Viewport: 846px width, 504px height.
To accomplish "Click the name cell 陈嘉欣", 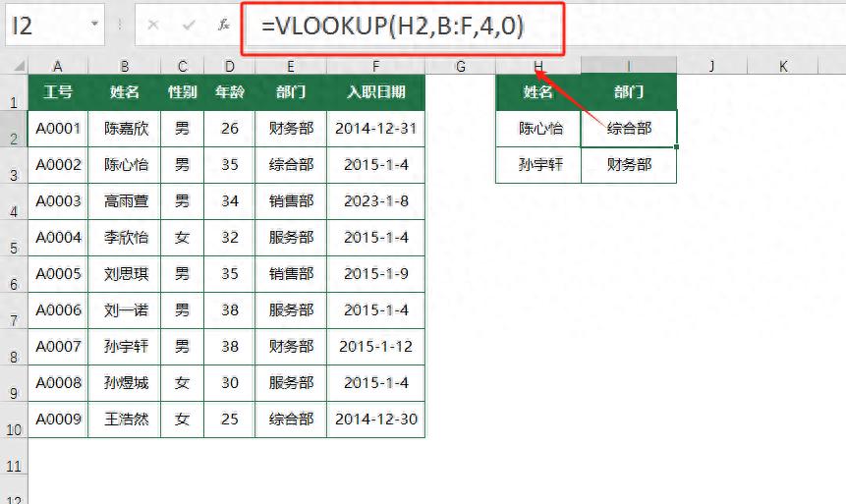I will (x=125, y=129).
